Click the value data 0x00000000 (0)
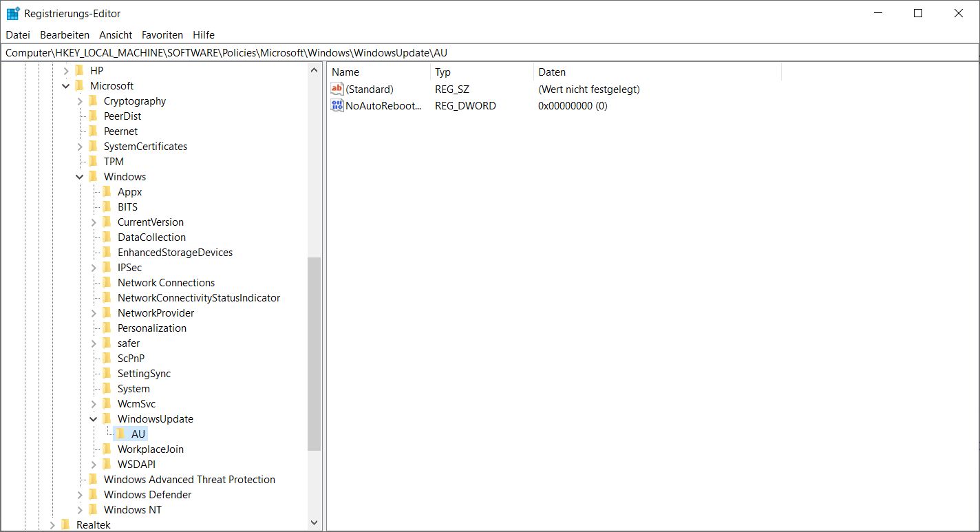980x532 pixels. point(573,105)
